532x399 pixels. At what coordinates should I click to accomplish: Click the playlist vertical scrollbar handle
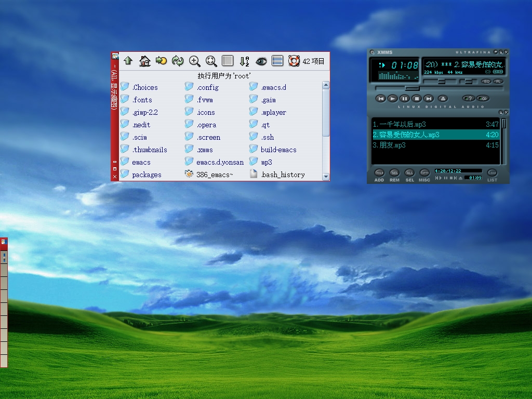(504, 124)
